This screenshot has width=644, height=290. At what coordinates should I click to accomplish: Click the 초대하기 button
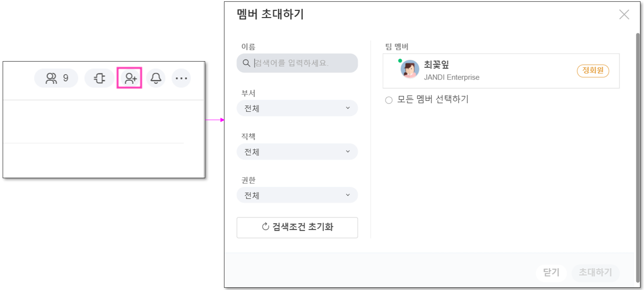point(595,273)
